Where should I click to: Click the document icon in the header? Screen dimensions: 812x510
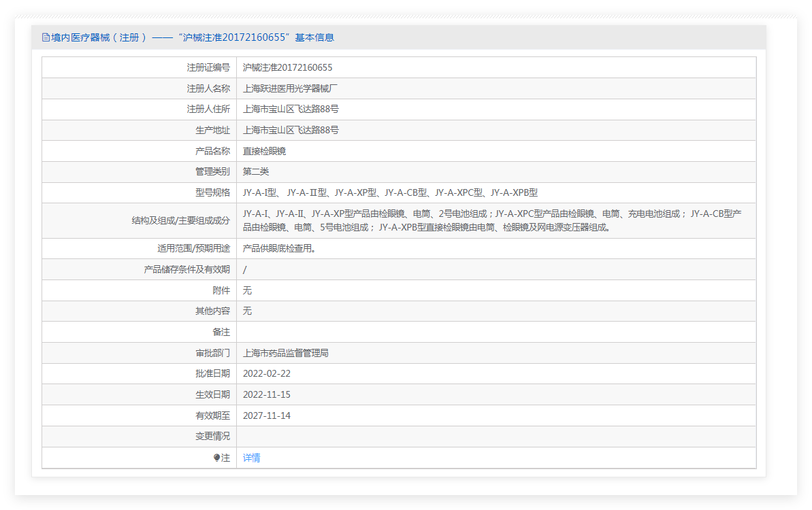[x=46, y=37]
